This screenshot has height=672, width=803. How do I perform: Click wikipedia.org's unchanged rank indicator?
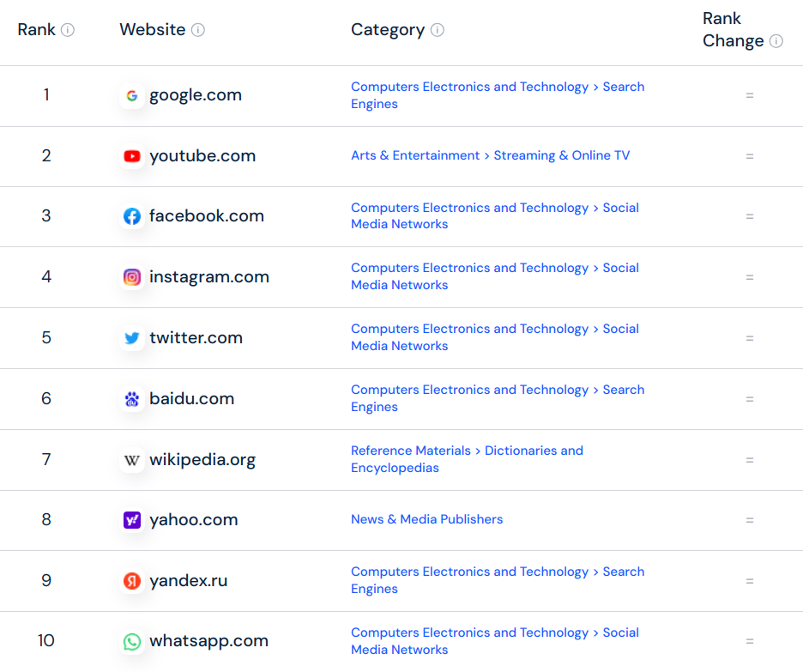pyautogui.click(x=750, y=460)
